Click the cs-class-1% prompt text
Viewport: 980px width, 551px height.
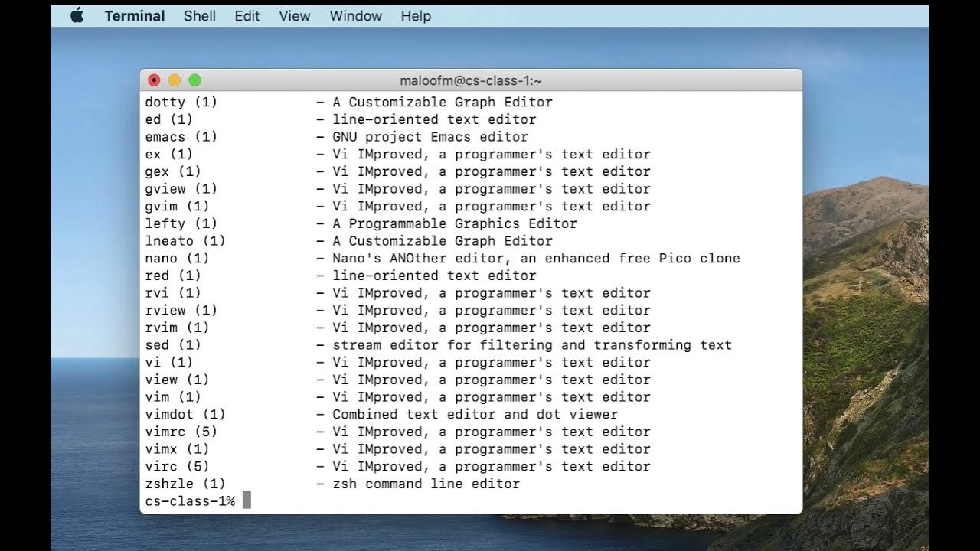(190, 501)
